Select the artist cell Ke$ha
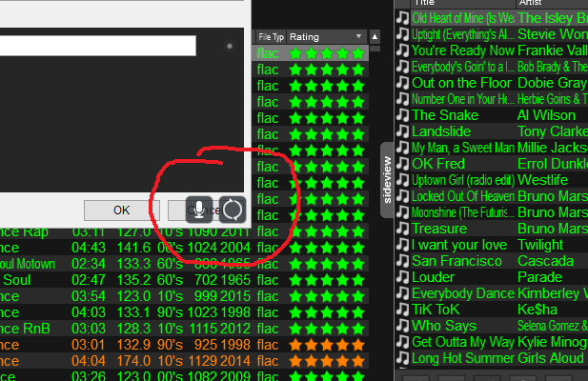Image resolution: width=588 pixels, height=381 pixels. pos(537,310)
